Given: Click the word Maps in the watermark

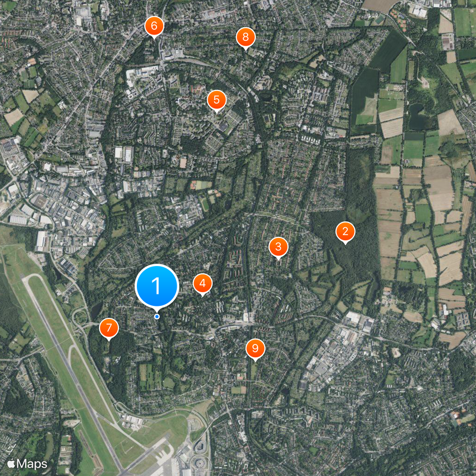Looking at the screenshot, I should click(32, 464).
